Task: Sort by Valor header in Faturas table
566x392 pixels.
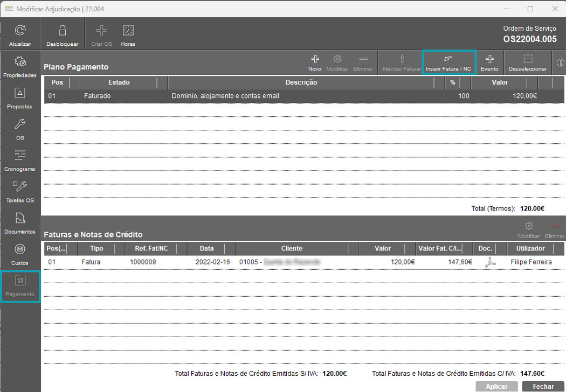Action: point(382,248)
